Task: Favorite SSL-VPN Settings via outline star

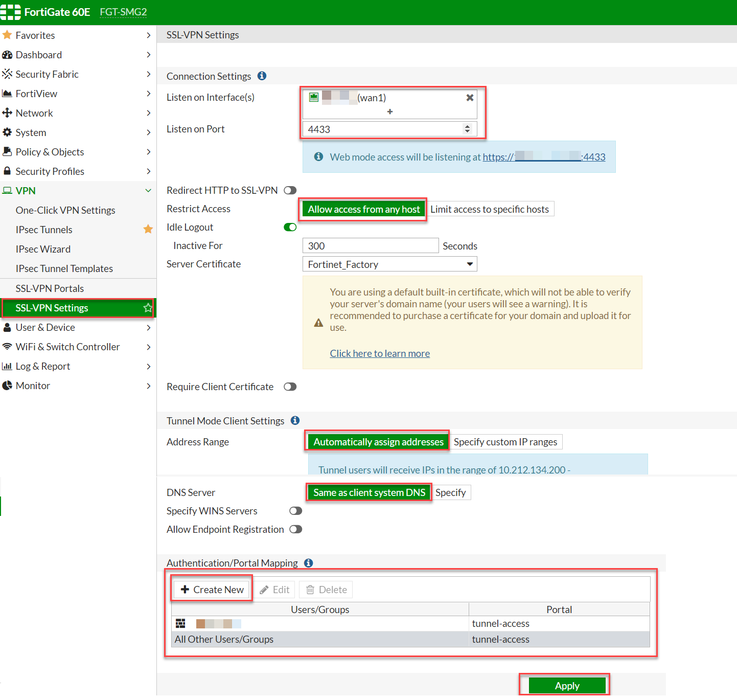Action: [x=148, y=308]
